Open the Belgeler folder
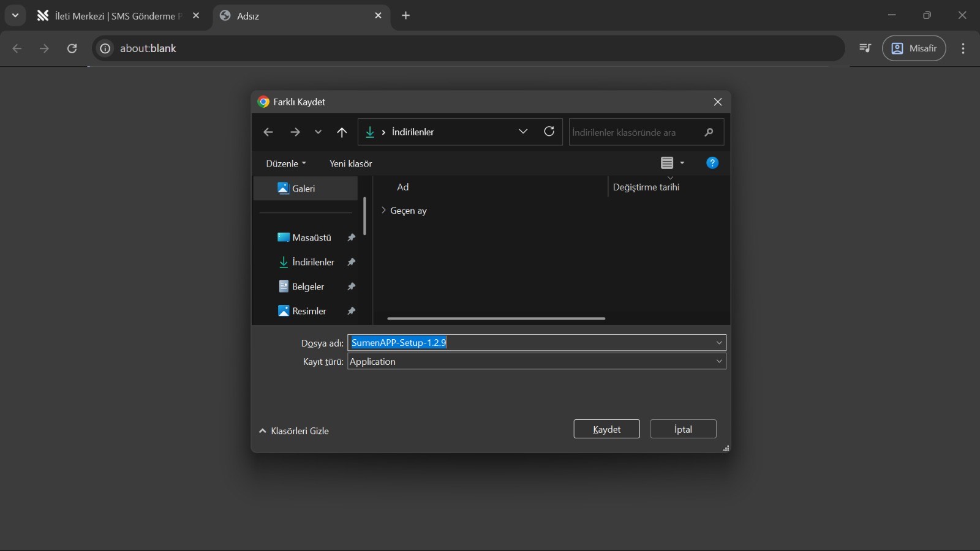 [x=308, y=286]
